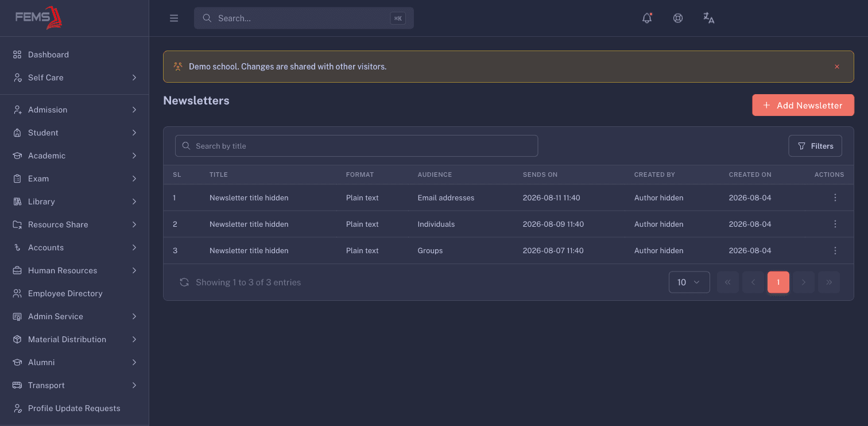
Task: Expand the Admission sidebar menu
Action: 75,110
